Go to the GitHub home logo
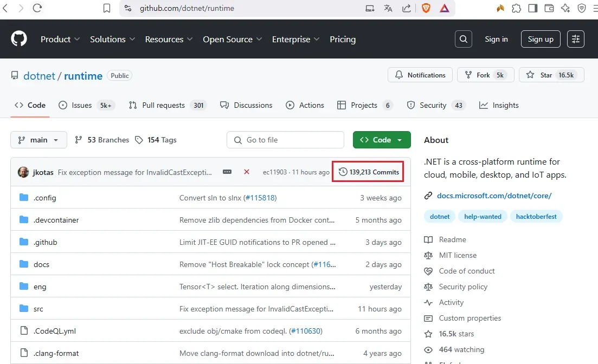Screen dimensions: 598x364 pos(18,39)
